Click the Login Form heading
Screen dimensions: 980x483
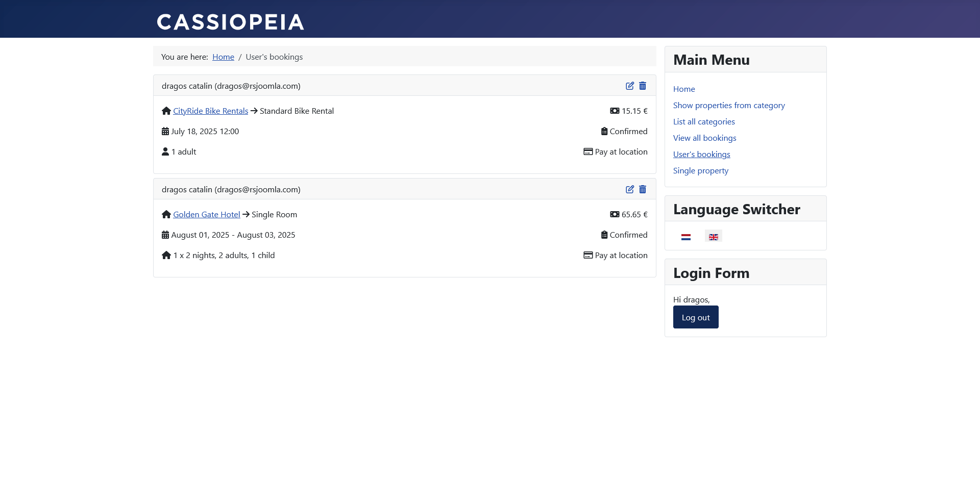pyautogui.click(x=712, y=273)
